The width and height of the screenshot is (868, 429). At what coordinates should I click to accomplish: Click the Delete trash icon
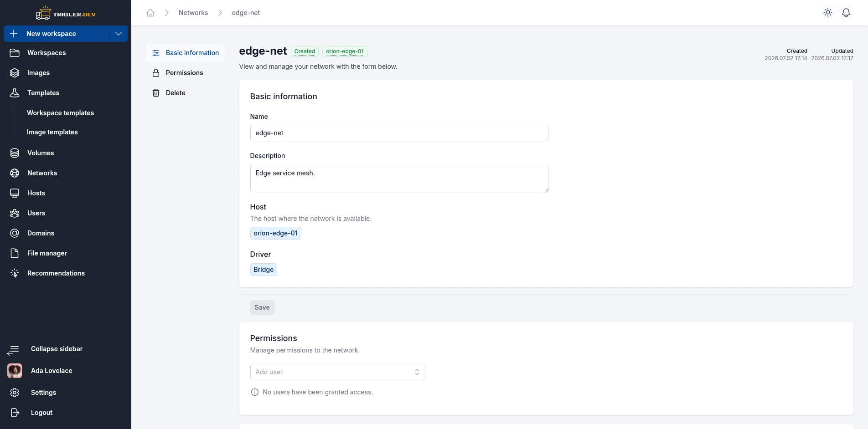coord(156,93)
